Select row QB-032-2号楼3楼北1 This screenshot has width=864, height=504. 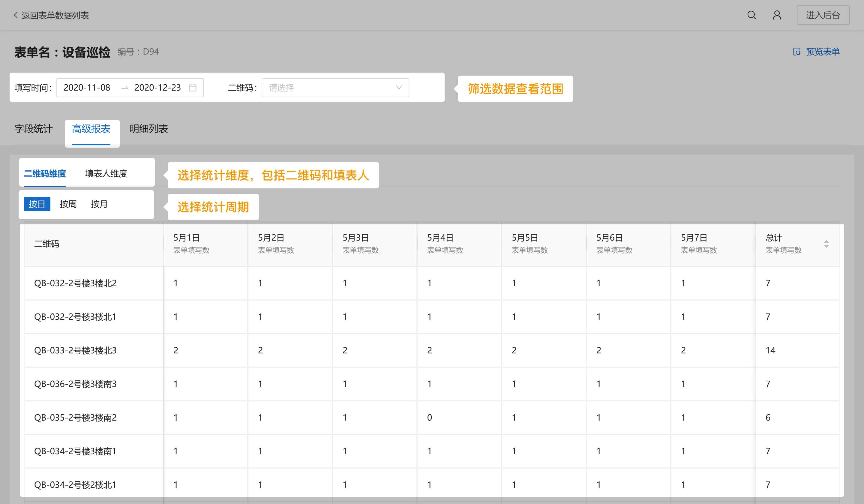432,317
